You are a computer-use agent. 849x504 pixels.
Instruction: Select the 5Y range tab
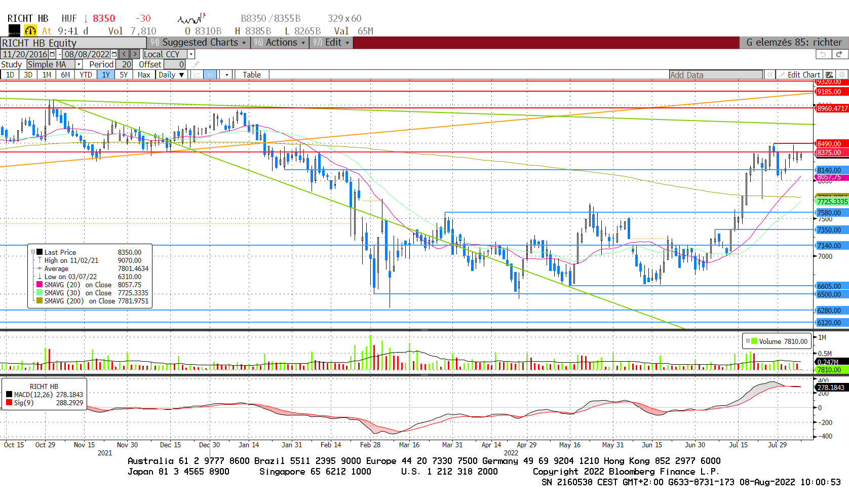pos(124,75)
